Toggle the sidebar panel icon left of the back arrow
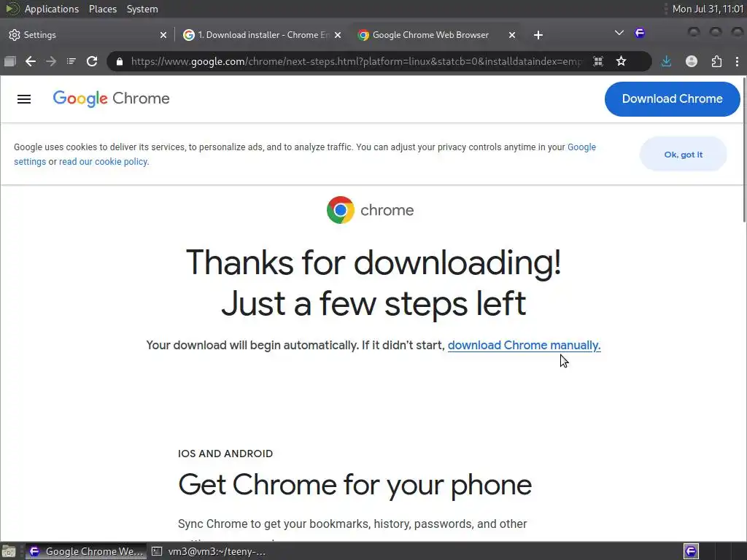 coord(10,61)
